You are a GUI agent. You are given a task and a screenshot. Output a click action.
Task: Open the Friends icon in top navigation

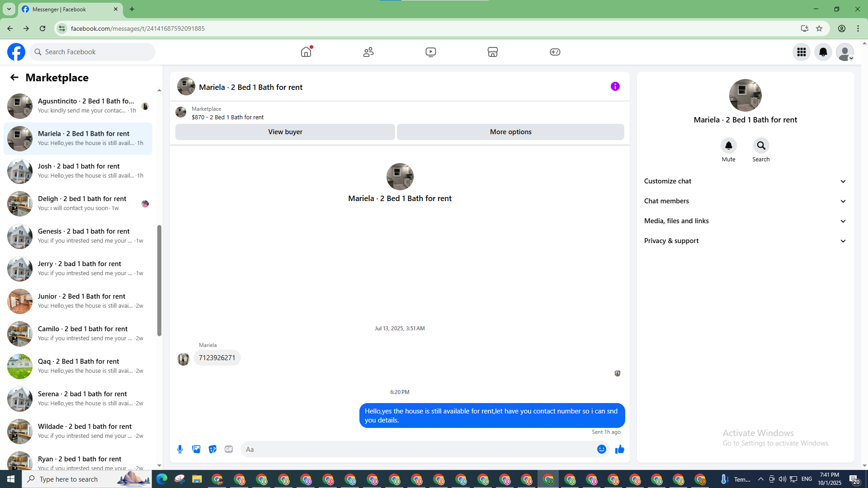pos(368,52)
